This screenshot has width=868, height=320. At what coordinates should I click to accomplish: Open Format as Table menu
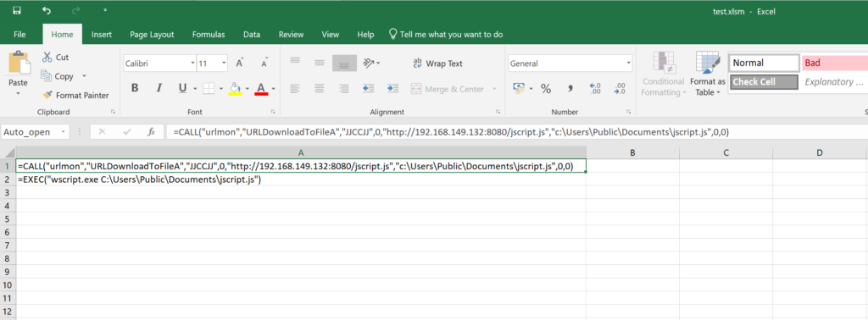point(708,74)
